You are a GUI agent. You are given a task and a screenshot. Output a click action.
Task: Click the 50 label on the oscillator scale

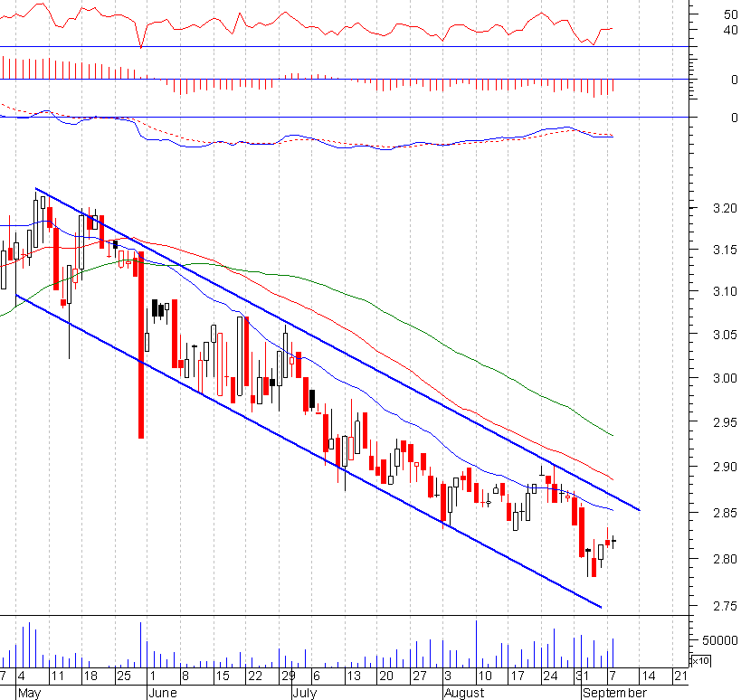[731, 14]
